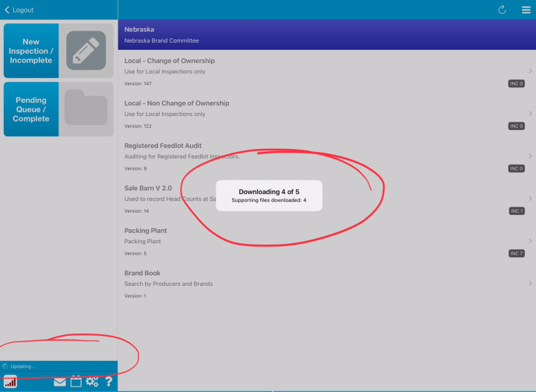
Task: Open the calendar icon in bottom bar
Action: (76, 381)
